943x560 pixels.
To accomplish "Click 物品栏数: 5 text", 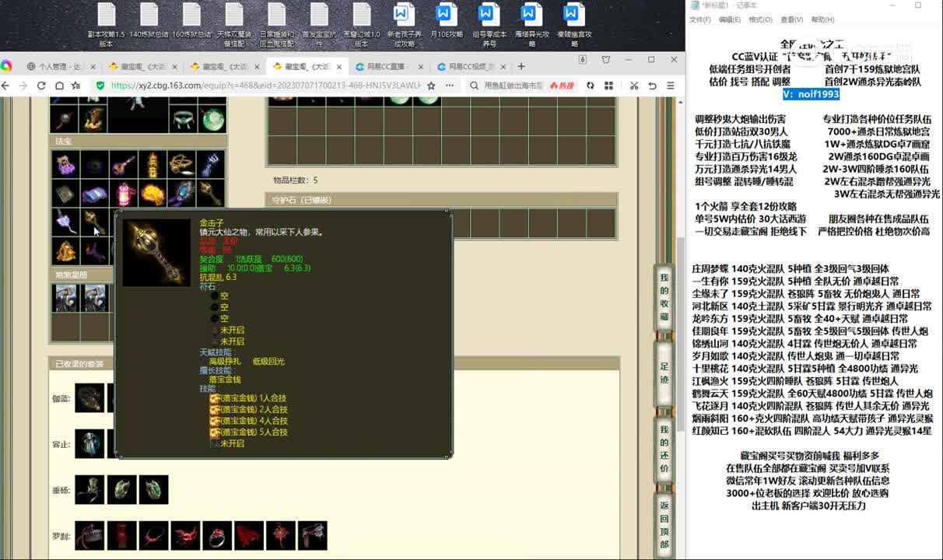I will pyautogui.click(x=295, y=180).
